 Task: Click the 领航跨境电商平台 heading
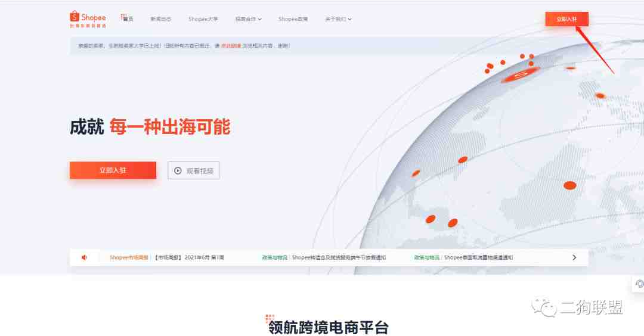328,327
